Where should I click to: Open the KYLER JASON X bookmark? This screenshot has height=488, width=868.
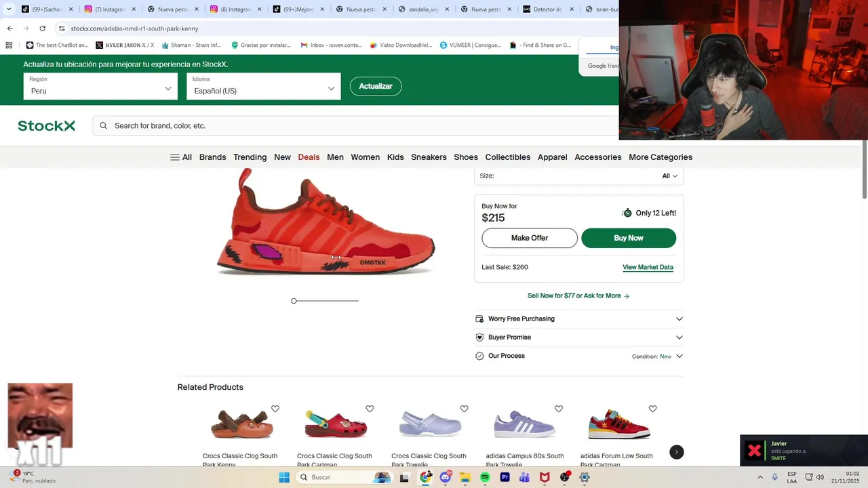(x=125, y=45)
